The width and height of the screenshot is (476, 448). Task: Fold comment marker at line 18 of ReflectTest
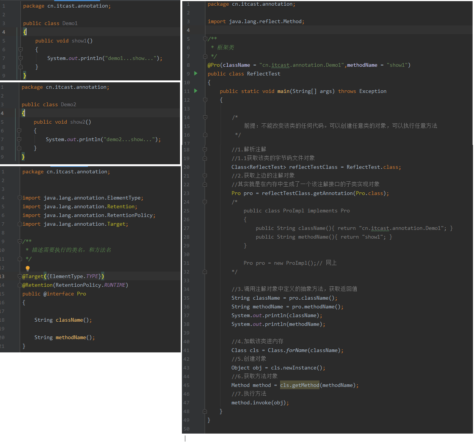(205, 149)
